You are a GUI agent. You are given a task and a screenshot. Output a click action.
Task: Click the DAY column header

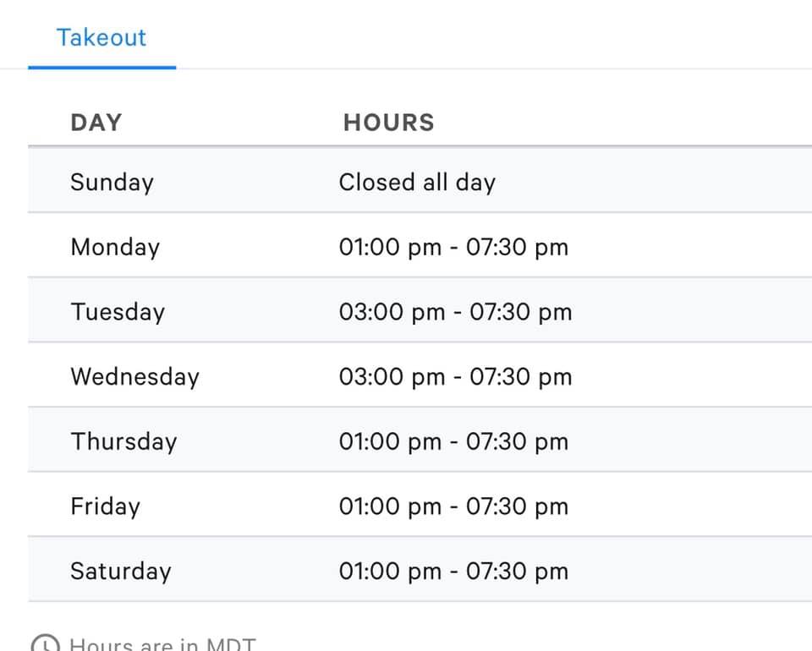pyautogui.click(x=96, y=123)
